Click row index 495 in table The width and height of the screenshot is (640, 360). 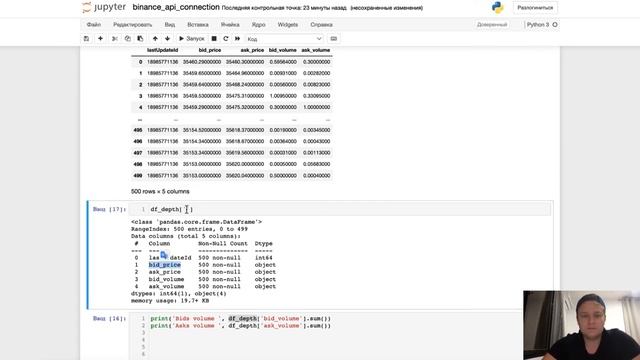click(138, 130)
